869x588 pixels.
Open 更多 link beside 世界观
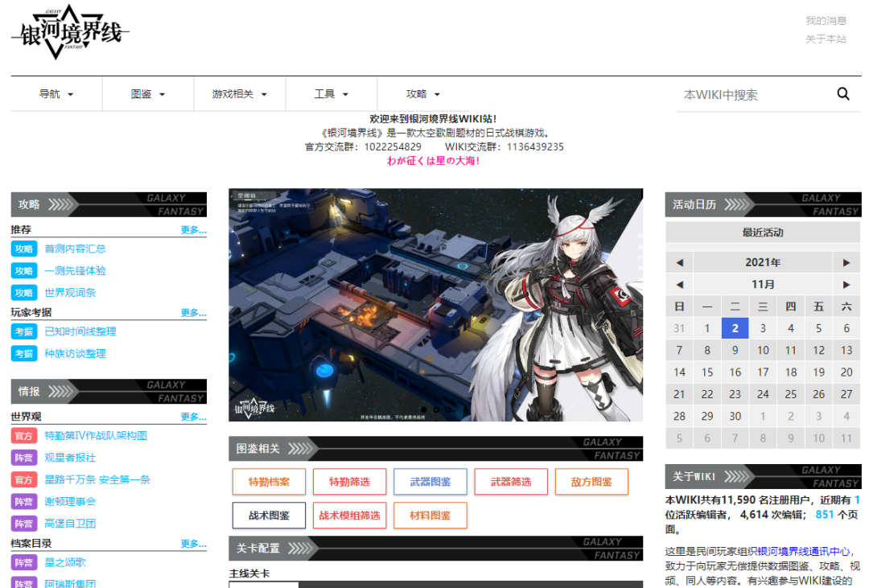coord(193,417)
